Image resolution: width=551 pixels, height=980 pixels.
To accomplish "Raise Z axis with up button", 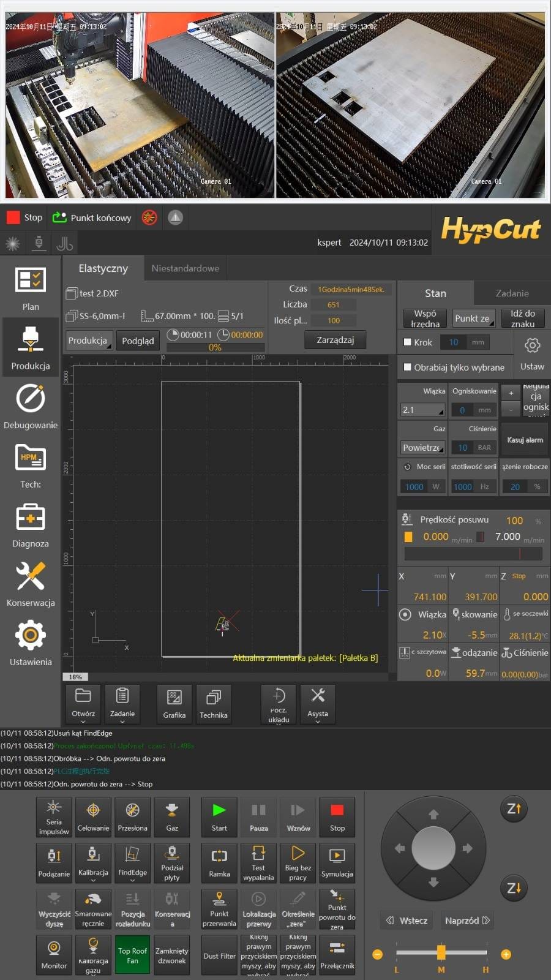I will [514, 809].
